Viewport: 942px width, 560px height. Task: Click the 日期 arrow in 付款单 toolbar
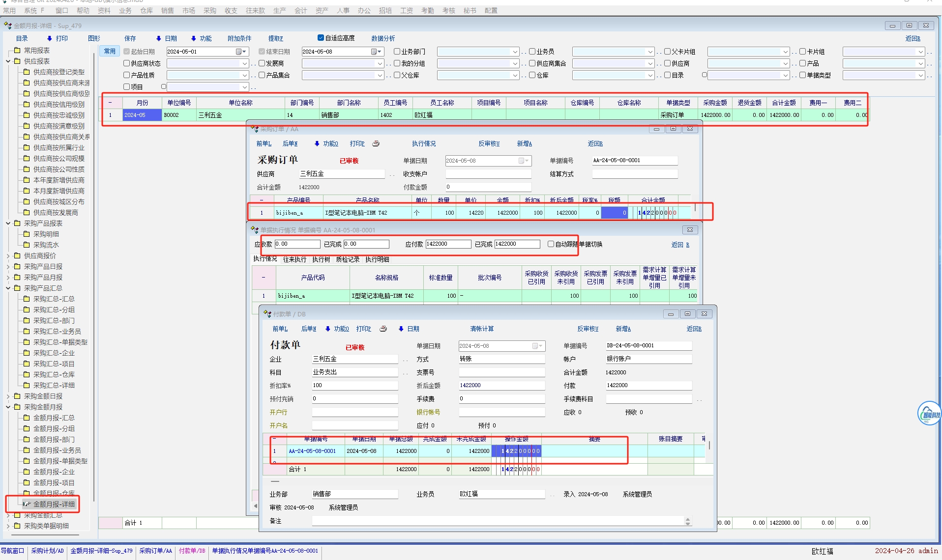click(x=401, y=329)
